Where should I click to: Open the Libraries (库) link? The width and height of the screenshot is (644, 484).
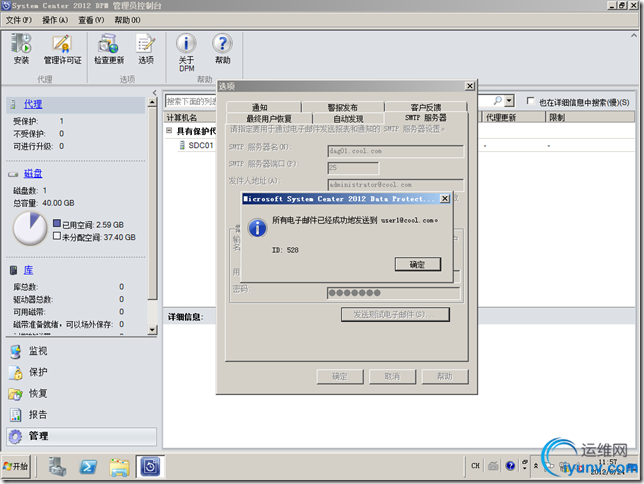coord(28,270)
